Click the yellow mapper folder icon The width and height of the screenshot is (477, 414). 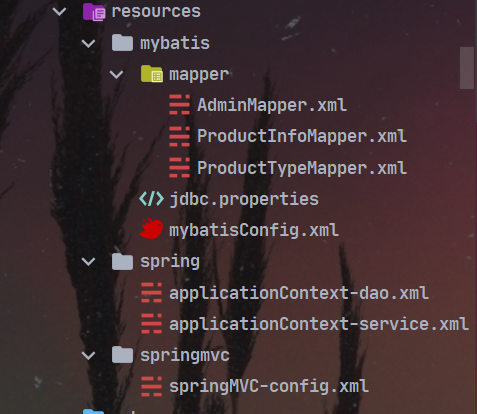point(152,74)
